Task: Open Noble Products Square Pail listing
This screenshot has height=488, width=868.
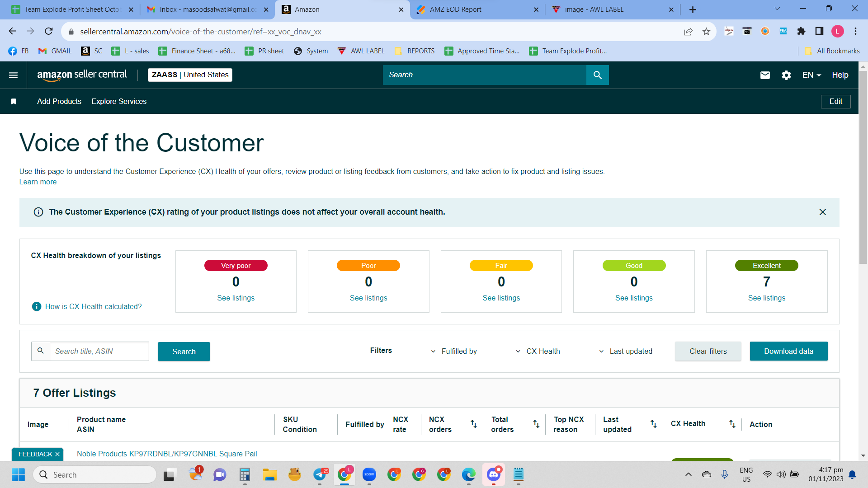Action: click(x=167, y=454)
